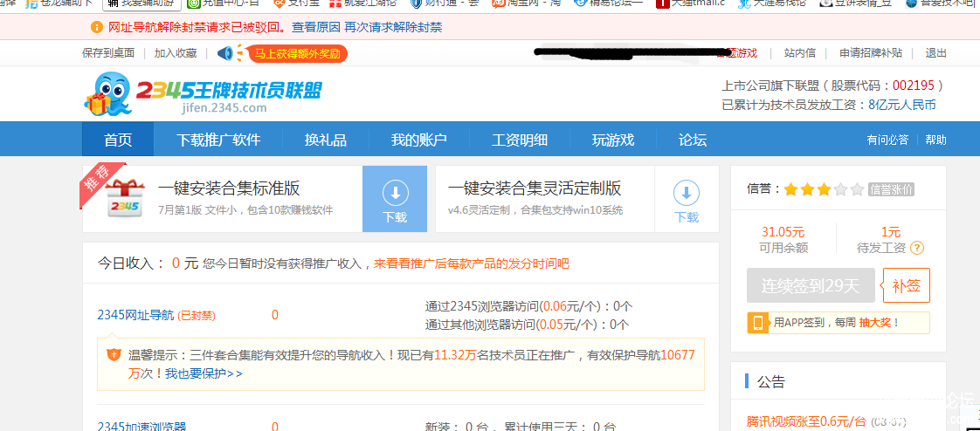Open the 2345网址导航 product link
Image resolution: width=980 pixels, height=431 pixels.
click(135, 315)
